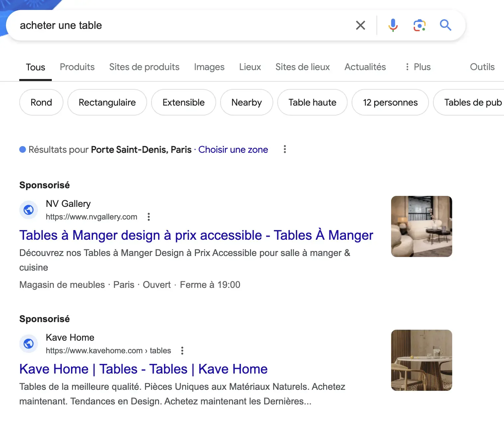The height and width of the screenshot is (425, 504).
Task: Open location results three-dot menu
Action: [x=285, y=149]
